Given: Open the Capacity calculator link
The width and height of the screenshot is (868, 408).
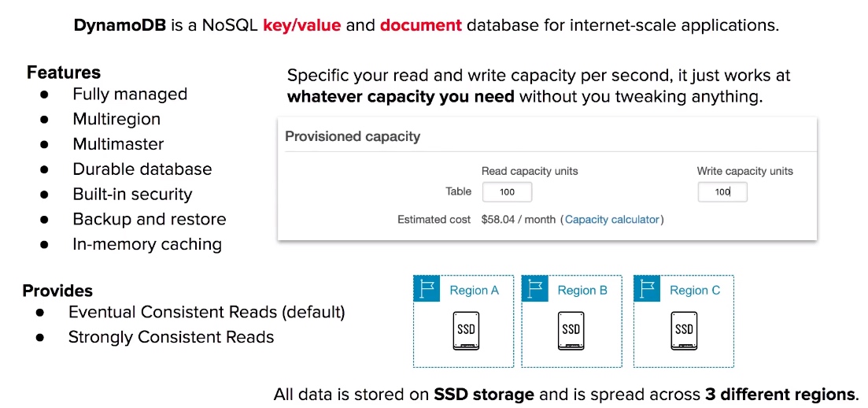Looking at the screenshot, I should coord(611,220).
